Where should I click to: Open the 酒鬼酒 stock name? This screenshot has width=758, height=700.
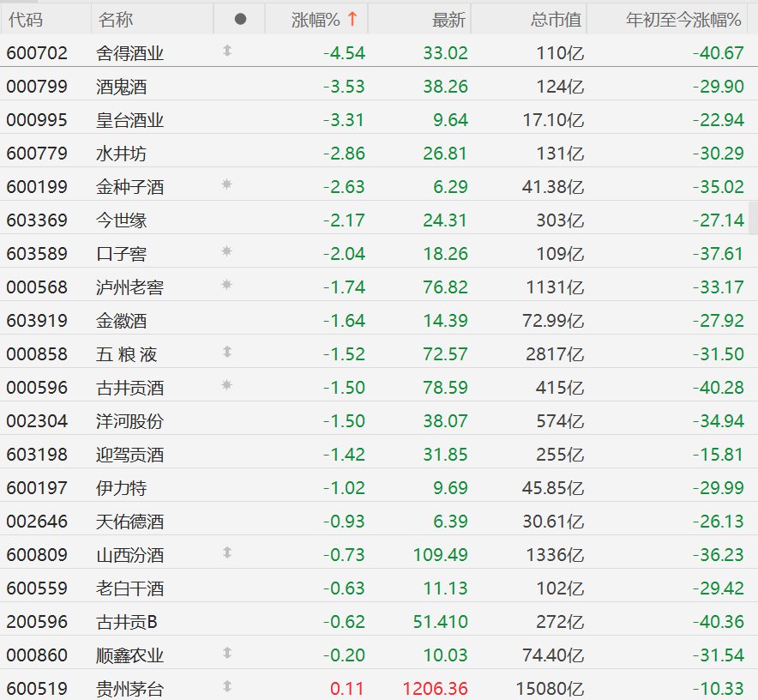[121, 87]
